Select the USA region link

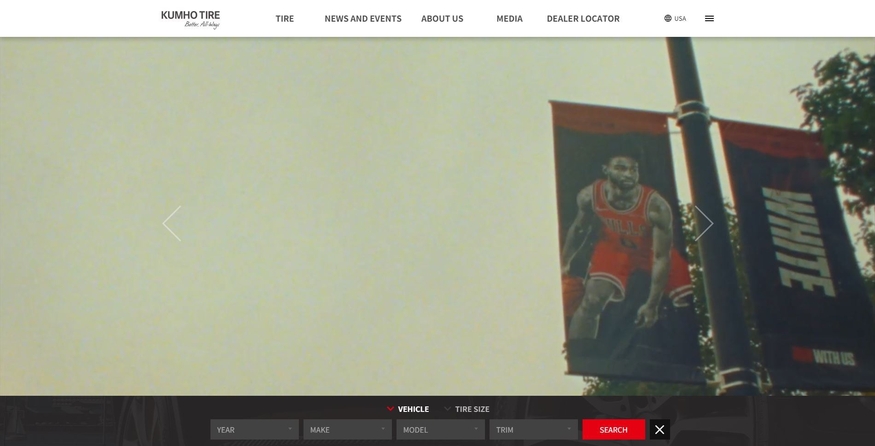[x=680, y=18]
